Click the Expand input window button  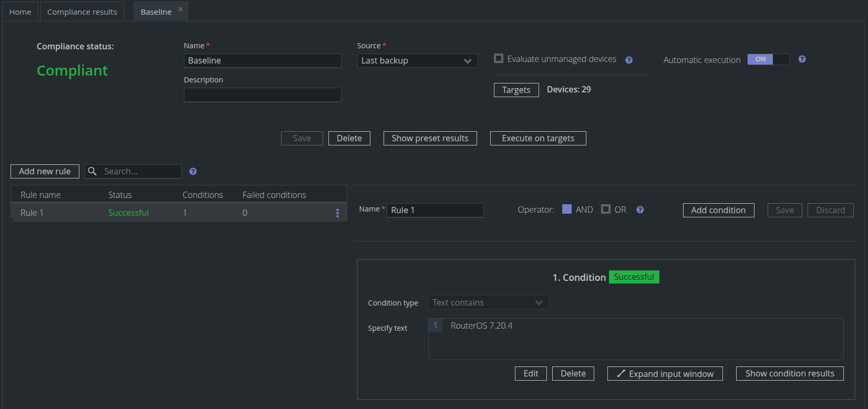[x=665, y=374]
